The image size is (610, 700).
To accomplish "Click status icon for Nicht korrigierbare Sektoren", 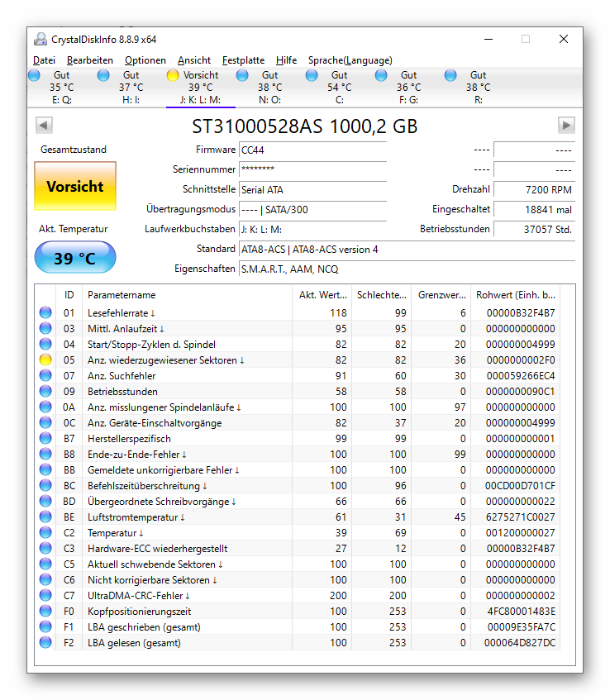I will pyautogui.click(x=45, y=579).
